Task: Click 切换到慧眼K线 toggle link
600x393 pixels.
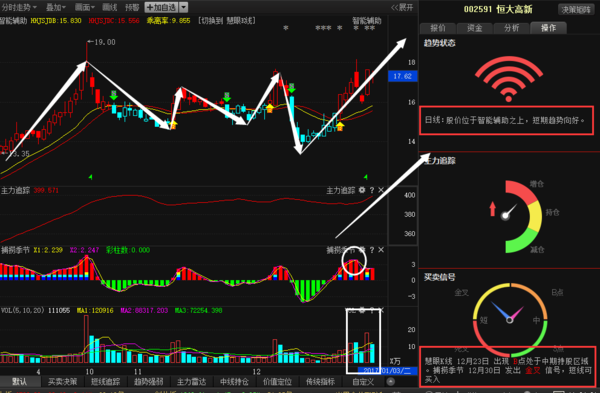Action: point(227,21)
